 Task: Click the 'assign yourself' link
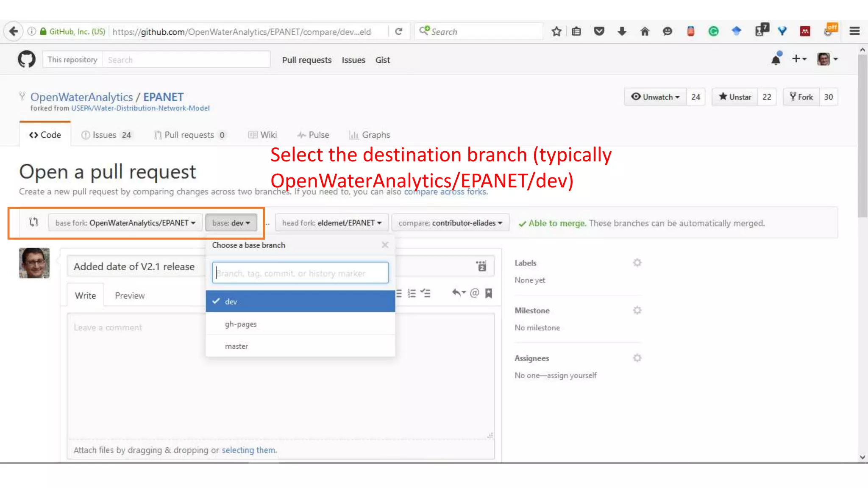pyautogui.click(x=572, y=375)
